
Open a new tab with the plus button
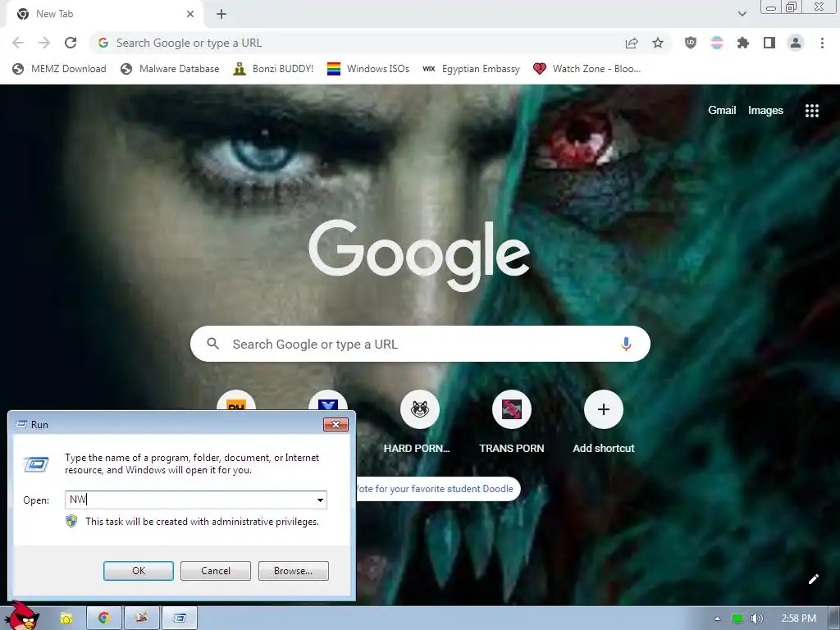pyautogui.click(x=221, y=14)
